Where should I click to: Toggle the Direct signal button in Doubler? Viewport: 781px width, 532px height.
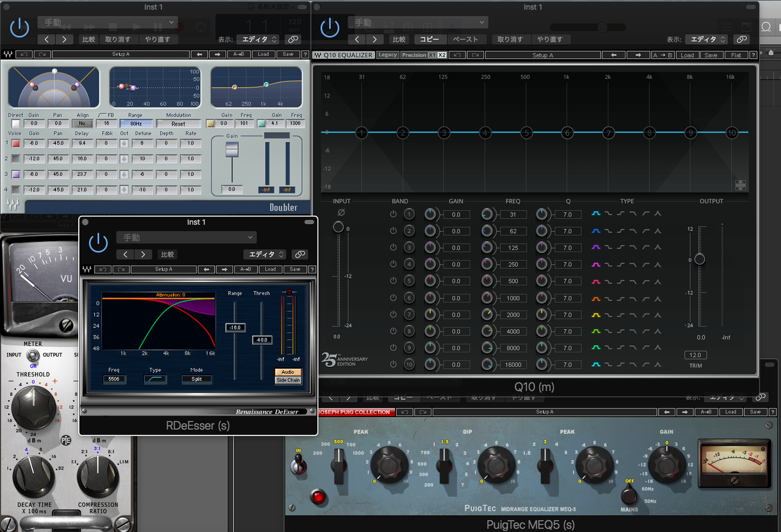click(15, 124)
